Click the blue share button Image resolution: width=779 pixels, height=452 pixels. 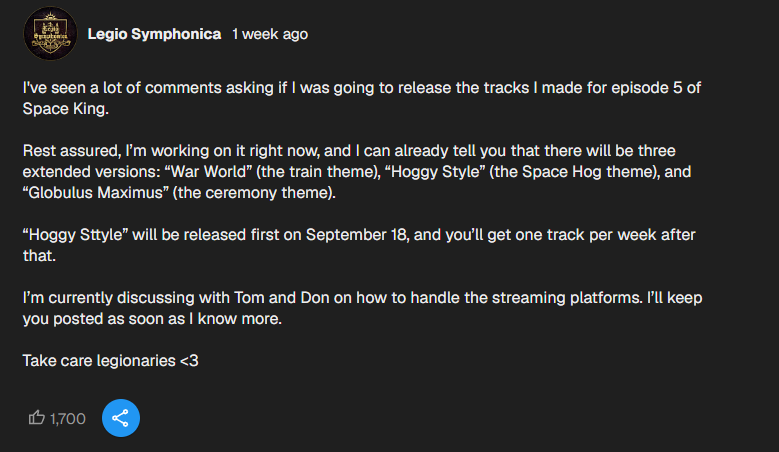(x=121, y=418)
